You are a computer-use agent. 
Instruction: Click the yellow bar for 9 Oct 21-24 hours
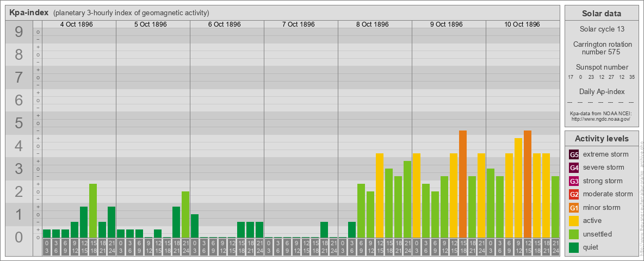pyautogui.click(x=481, y=195)
